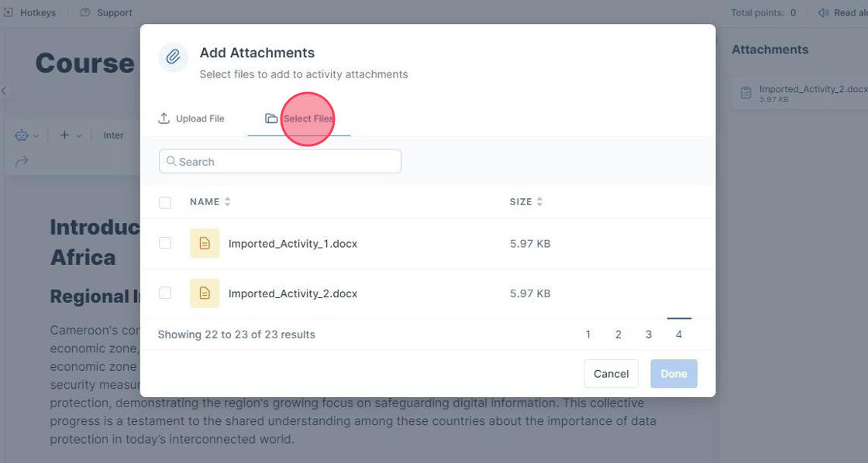This screenshot has height=463, width=868.
Task: Click the clipboard icon in Attachments panel
Action: (x=746, y=93)
